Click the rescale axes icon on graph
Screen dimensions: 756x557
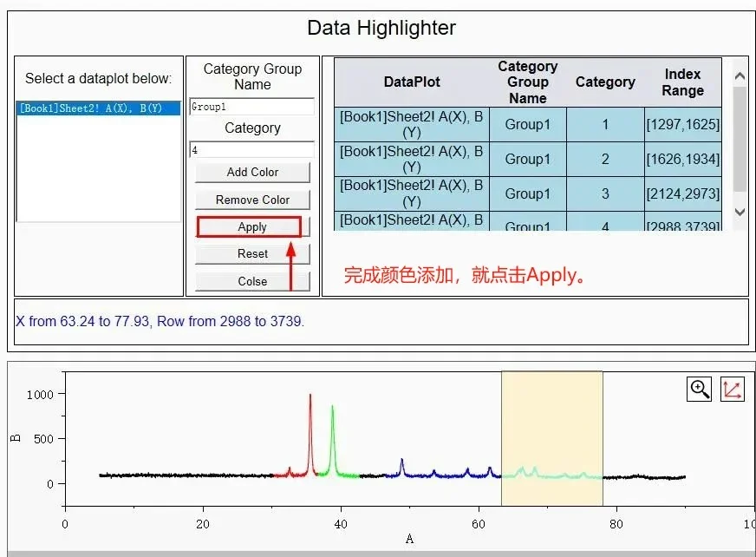733,389
